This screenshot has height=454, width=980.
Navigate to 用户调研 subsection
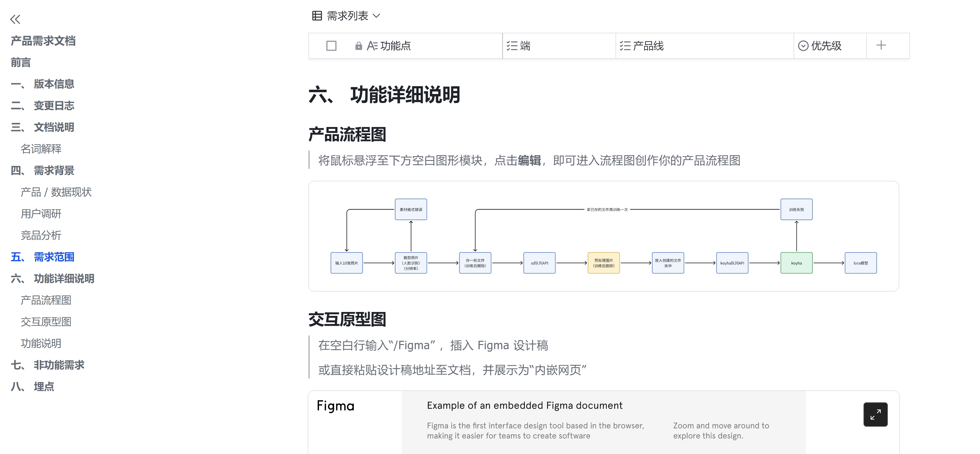pos(41,214)
